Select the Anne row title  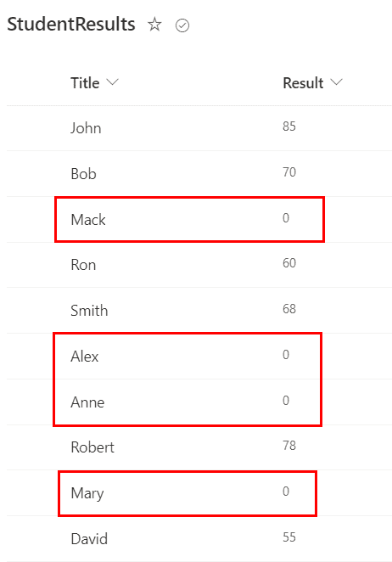[x=87, y=402]
